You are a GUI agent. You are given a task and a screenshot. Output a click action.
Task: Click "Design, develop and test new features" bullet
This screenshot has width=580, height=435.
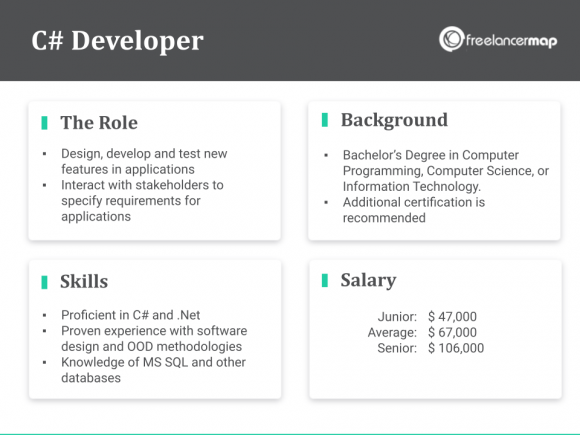tap(144, 161)
